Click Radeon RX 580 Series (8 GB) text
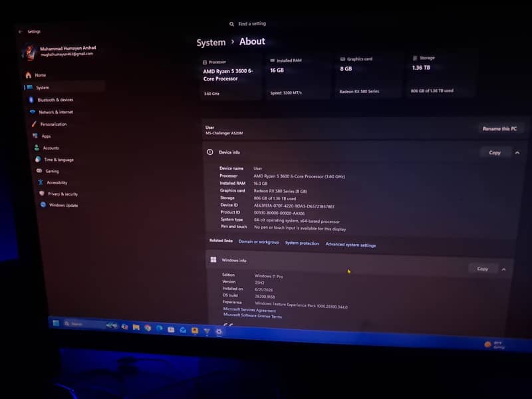 (x=280, y=191)
